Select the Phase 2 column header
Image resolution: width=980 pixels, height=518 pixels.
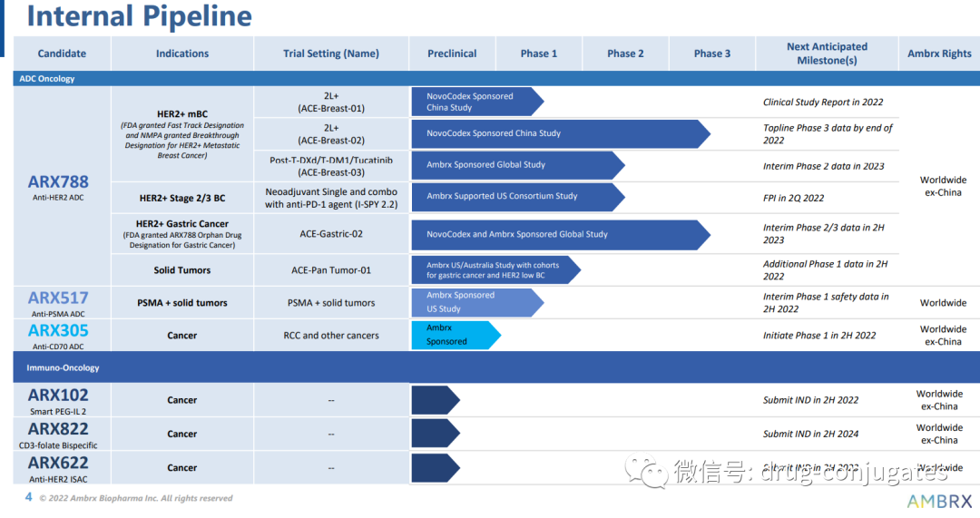tap(625, 54)
